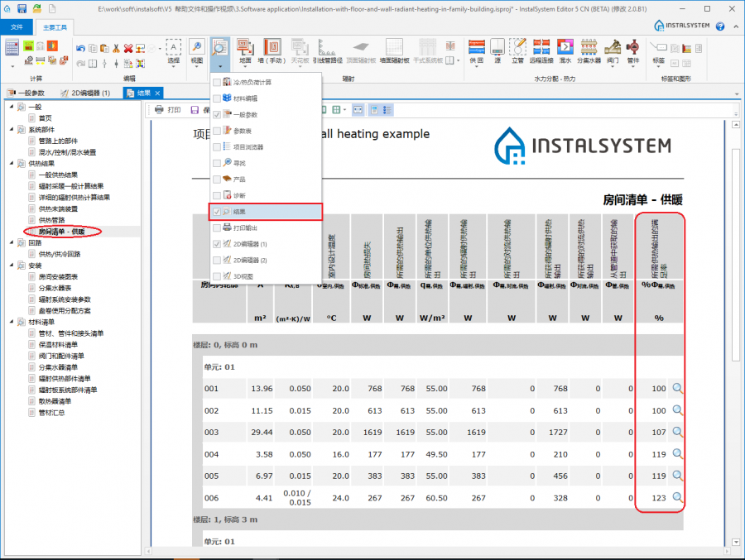745x560 pixels.
Task: Select the 立管 riser tool
Action: click(x=518, y=47)
